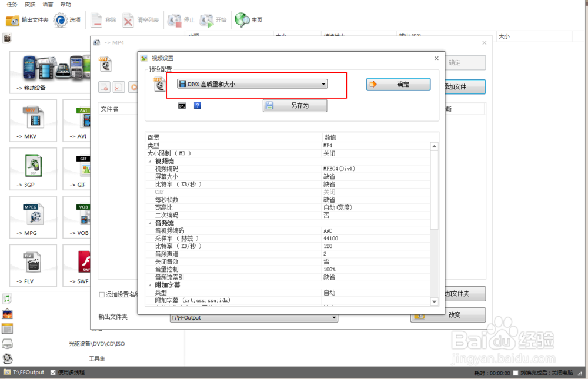Select the MPG format icon
Image resolution: width=588 pixels, height=379 pixels.
pyautogui.click(x=33, y=217)
